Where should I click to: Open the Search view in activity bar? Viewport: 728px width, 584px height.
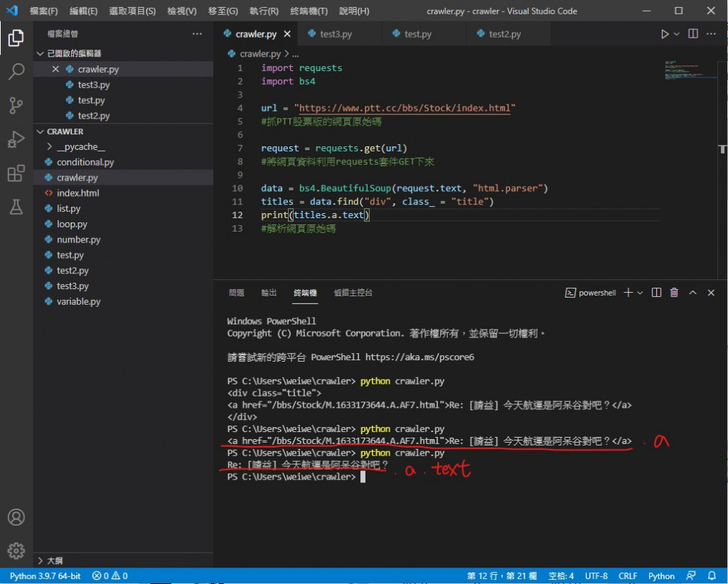16,72
